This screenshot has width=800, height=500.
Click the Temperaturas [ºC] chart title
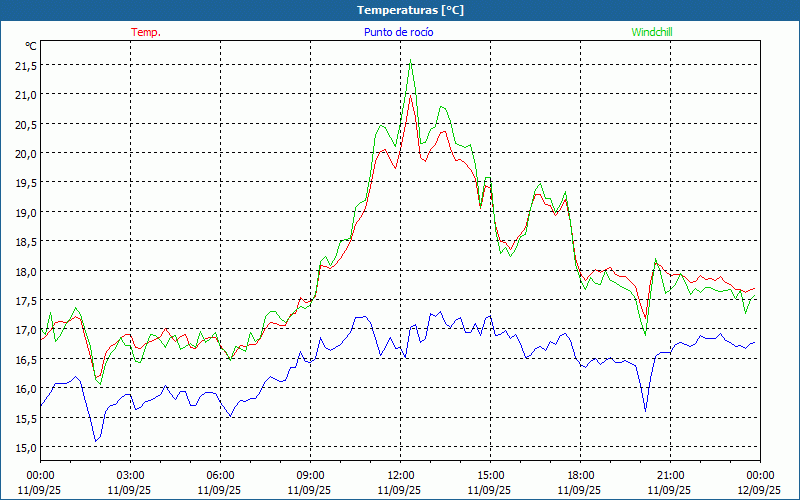[410, 9]
